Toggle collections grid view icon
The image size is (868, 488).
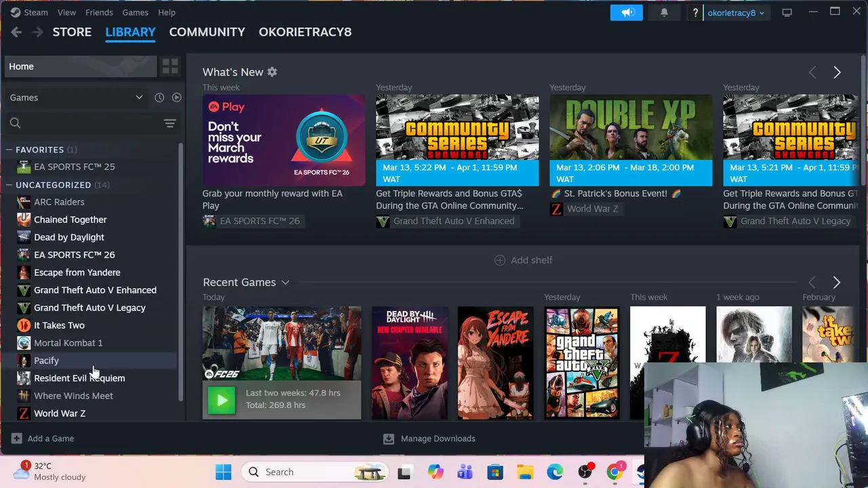tap(170, 66)
